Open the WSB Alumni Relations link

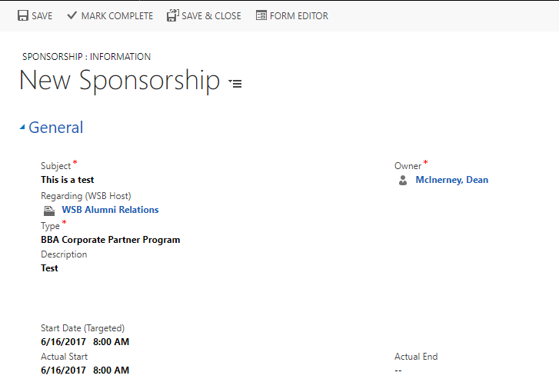pyautogui.click(x=110, y=210)
